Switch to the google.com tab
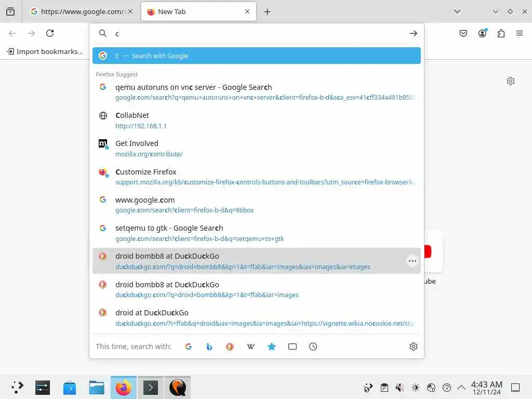 tap(82, 11)
